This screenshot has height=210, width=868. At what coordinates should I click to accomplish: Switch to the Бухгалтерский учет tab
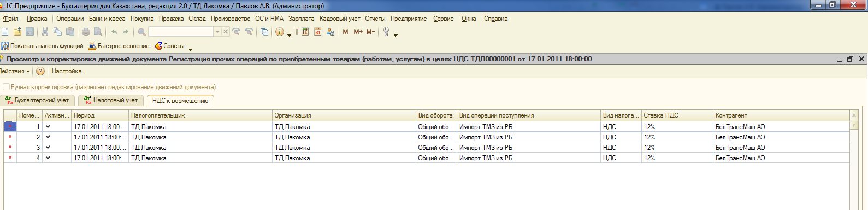coord(37,100)
